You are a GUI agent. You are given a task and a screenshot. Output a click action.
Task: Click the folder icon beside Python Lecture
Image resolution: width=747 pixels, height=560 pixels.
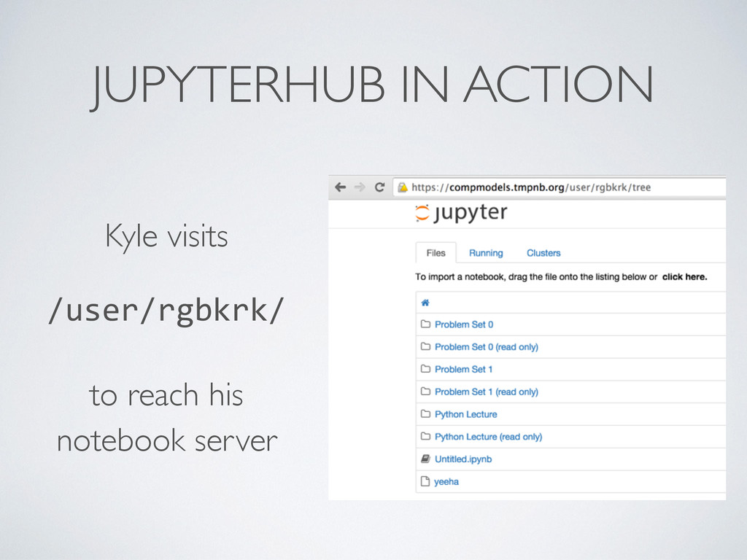pos(425,414)
